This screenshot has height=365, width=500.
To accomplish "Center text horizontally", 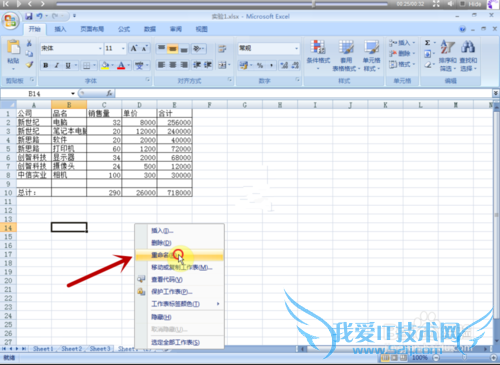I will coord(172,65).
